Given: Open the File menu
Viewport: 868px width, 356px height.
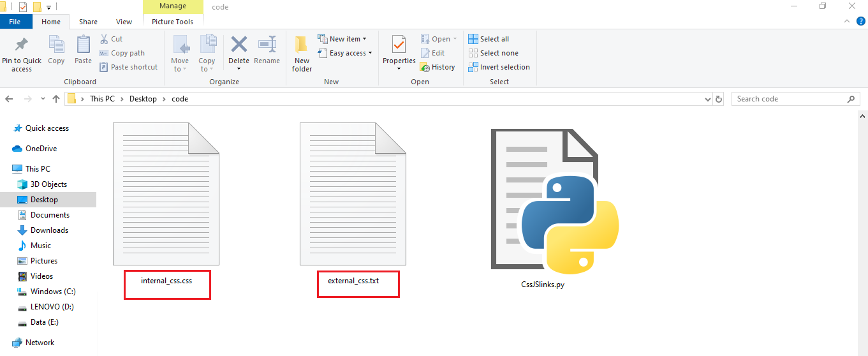Looking at the screenshot, I should 15,22.
